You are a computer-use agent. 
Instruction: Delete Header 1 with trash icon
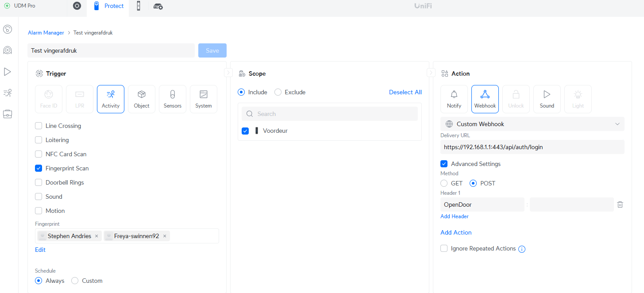[x=620, y=204]
